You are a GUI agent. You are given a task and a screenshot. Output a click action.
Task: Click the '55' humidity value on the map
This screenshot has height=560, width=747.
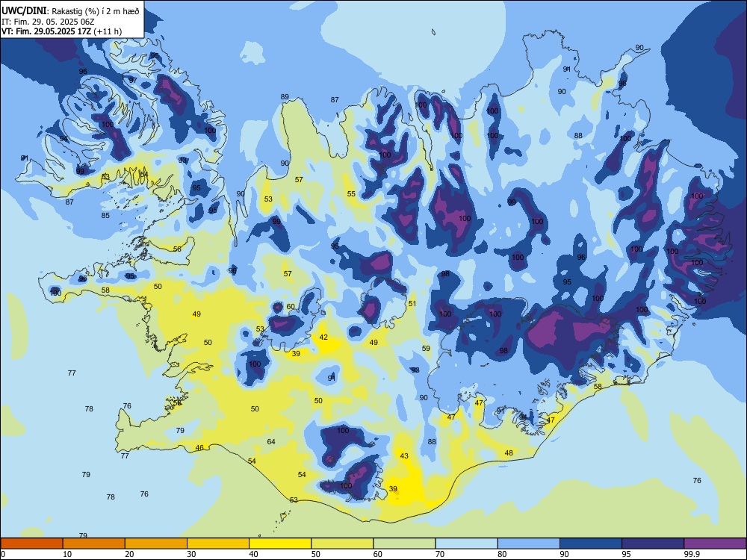pos(351,194)
